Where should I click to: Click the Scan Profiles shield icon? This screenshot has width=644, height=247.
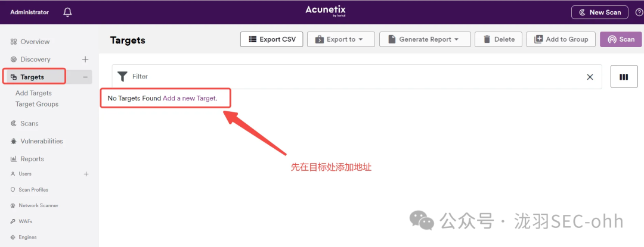[13, 190]
